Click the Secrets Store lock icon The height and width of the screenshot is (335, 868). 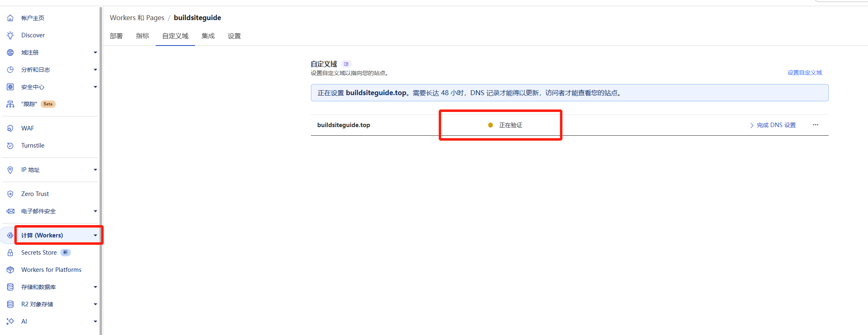10,253
